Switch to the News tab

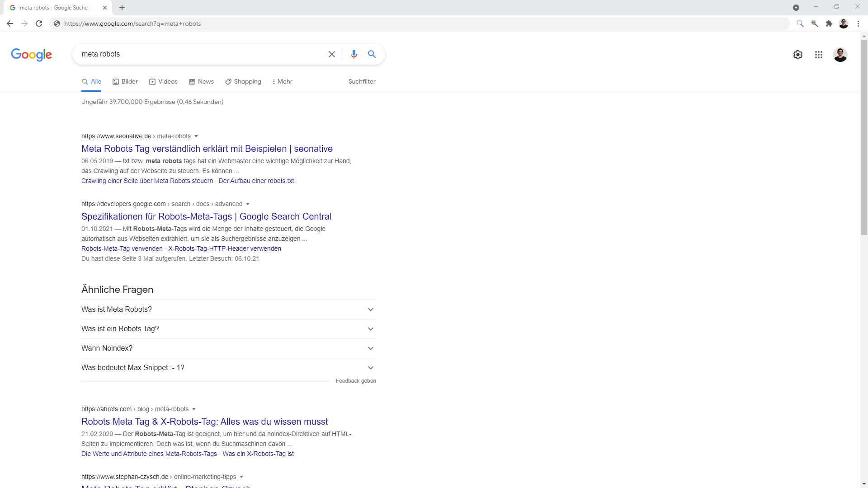click(201, 81)
